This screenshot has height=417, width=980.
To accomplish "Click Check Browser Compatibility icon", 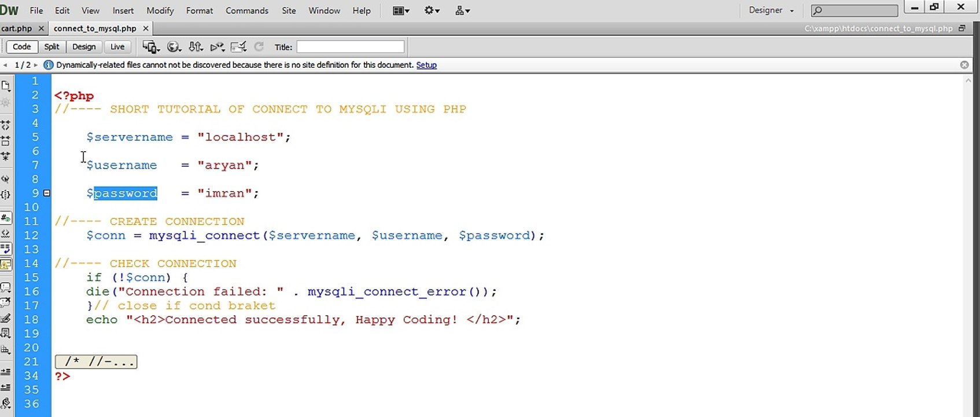I will pyautogui.click(x=238, y=47).
